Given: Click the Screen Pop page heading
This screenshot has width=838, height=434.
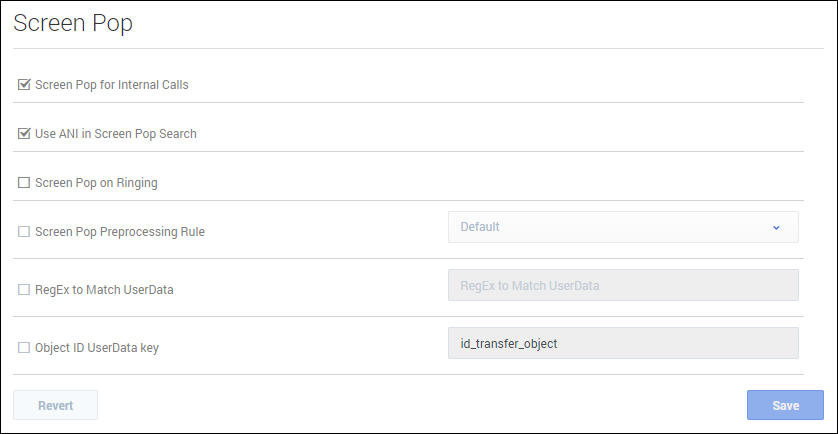Looking at the screenshot, I should click(x=73, y=25).
